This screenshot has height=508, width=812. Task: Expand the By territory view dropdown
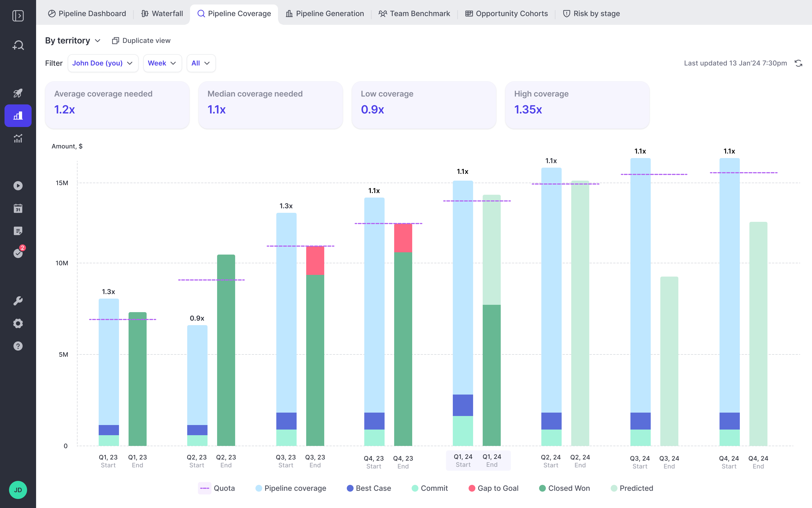tap(73, 41)
